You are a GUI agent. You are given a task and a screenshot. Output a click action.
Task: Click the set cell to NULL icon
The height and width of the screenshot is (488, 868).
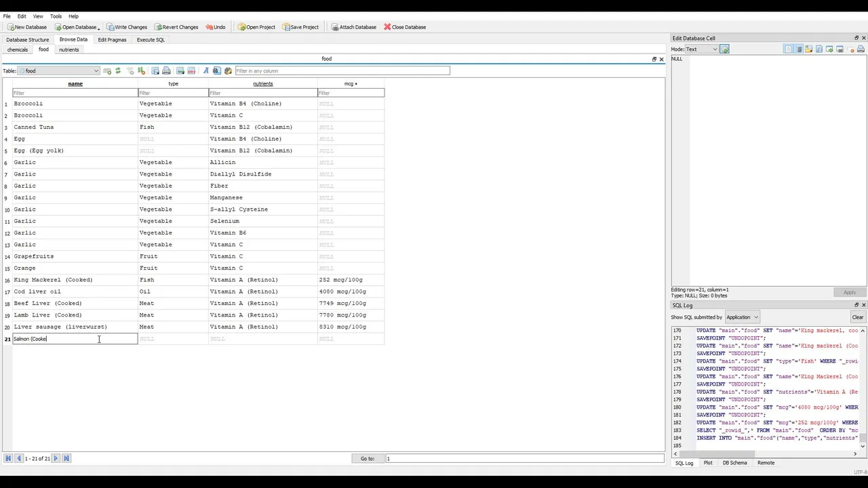pyautogui.click(x=850, y=49)
